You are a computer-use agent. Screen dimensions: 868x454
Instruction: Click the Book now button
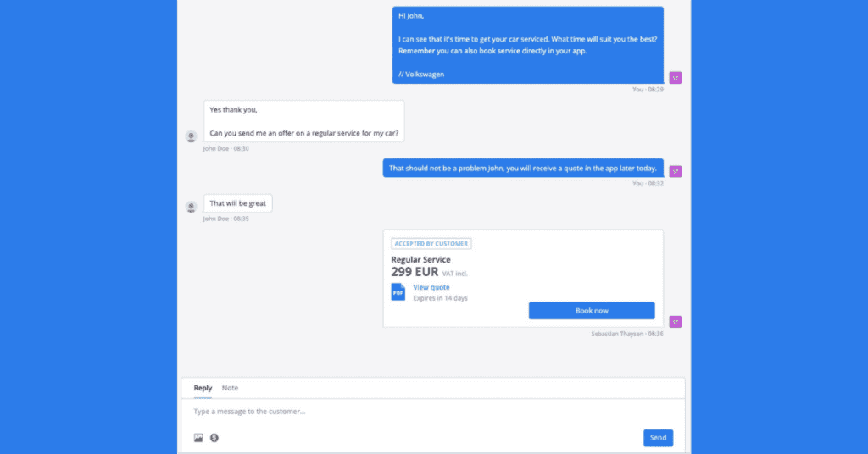coord(592,311)
